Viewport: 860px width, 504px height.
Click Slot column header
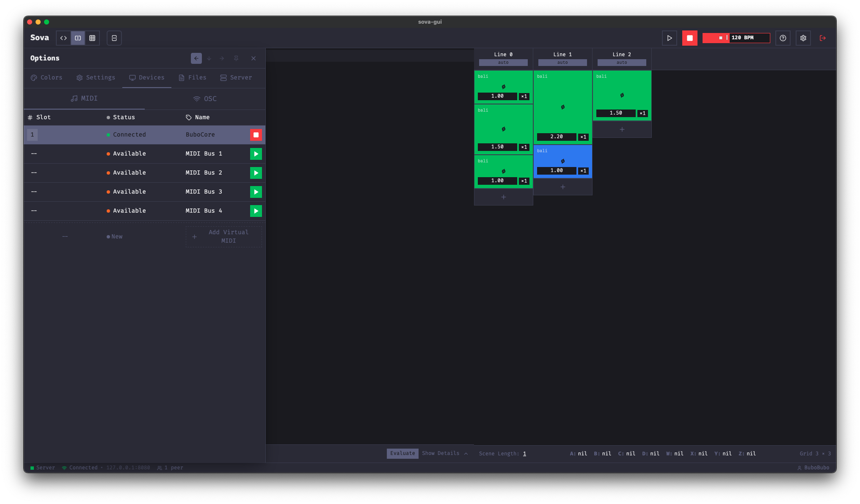click(x=39, y=118)
